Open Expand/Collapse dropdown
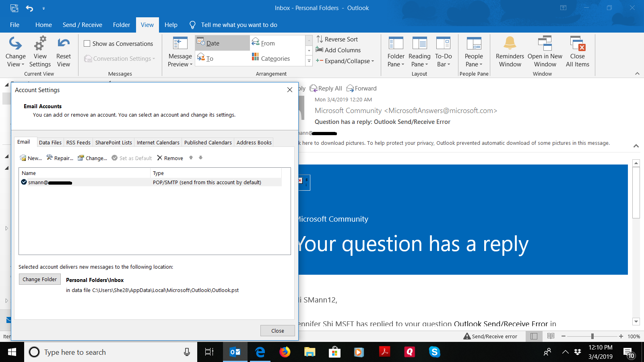Screen dimensions: 644x362 pyautogui.click(x=345, y=61)
